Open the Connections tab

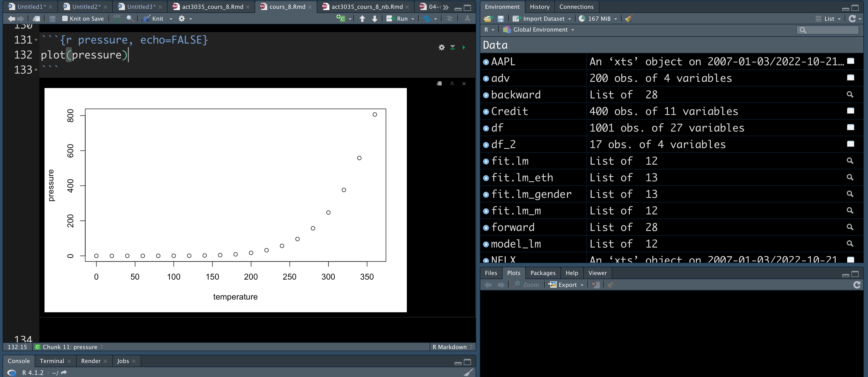coord(576,7)
